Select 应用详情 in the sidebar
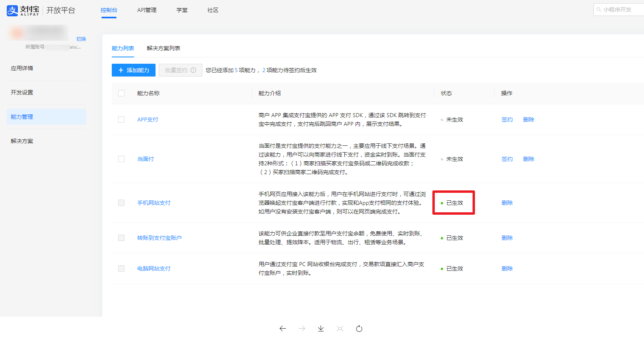The image size is (644, 337). (x=47, y=68)
